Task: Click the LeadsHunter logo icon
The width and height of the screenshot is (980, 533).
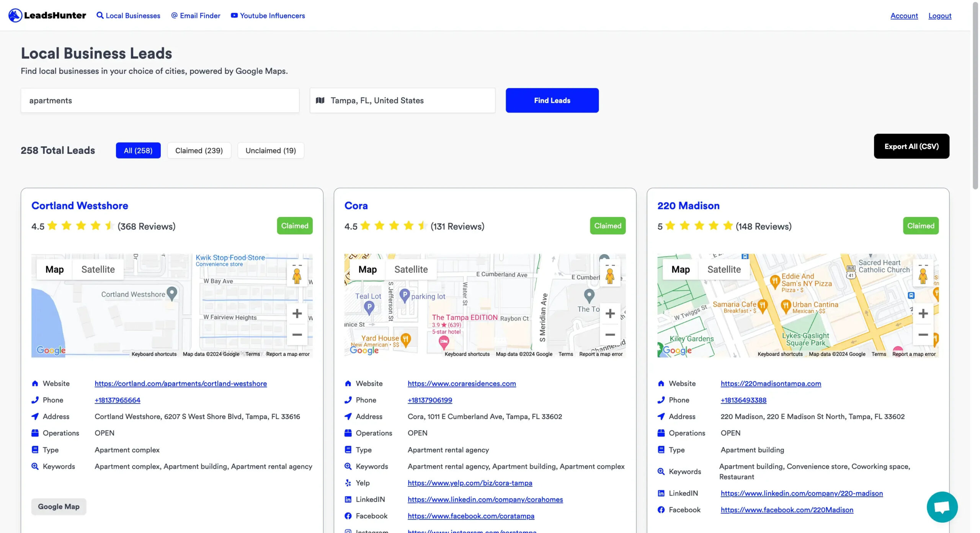Action: click(15, 15)
